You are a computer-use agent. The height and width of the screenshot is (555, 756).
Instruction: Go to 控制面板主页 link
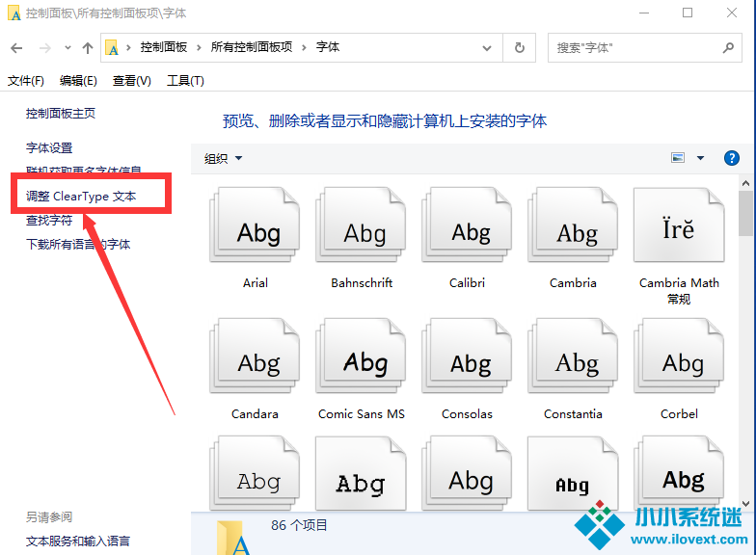click(60, 114)
